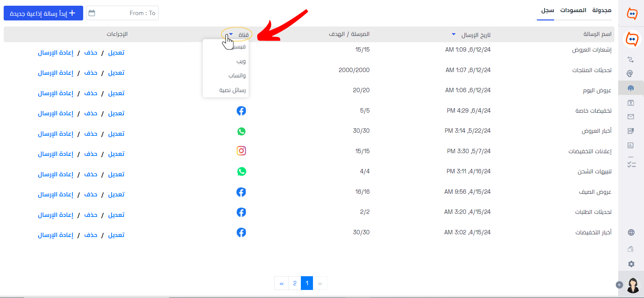Click Instagram icon in إعلانات التخفيضات row
Screen dimensions: 644x298
241,151
